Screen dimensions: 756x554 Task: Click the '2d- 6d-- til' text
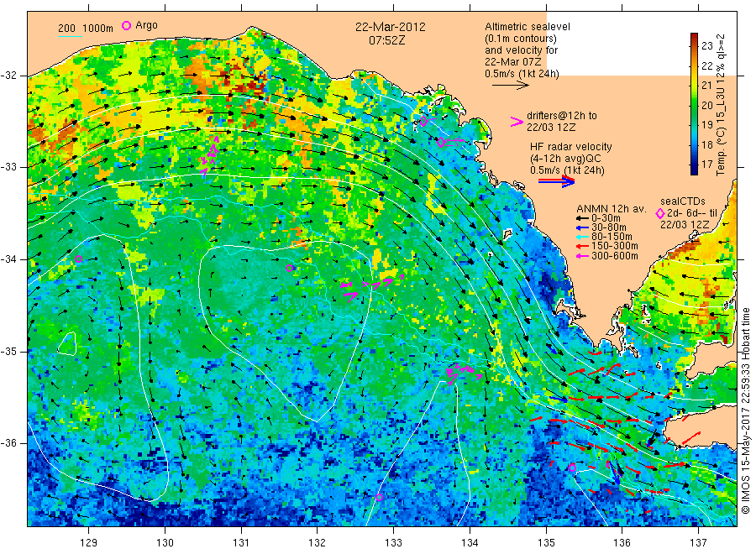[692, 213]
